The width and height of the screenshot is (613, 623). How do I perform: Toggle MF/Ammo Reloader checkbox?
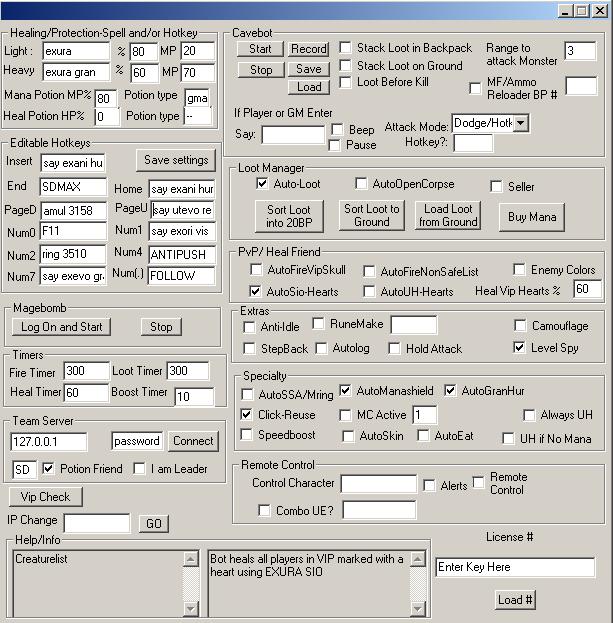(x=475, y=88)
